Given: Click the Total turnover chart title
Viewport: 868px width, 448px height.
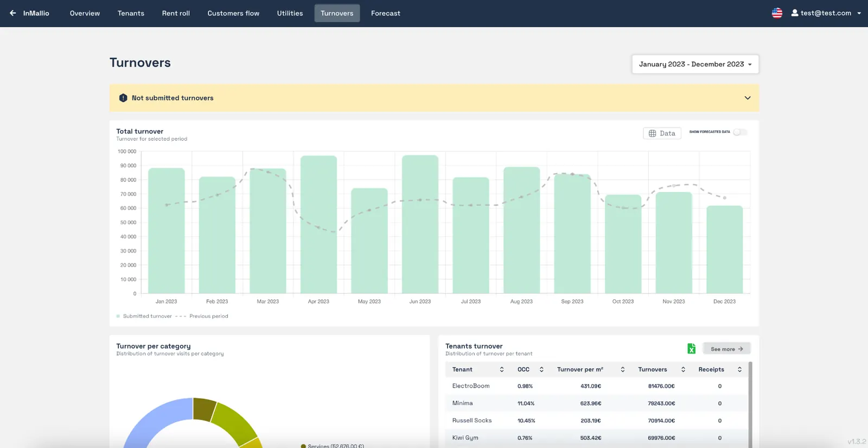Looking at the screenshot, I should 140,131.
